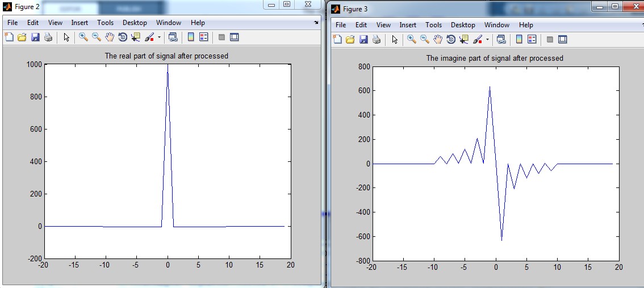Activate Zoom Out tool in Figure 3
This screenshot has height=288, width=644.
click(x=425, y=39)
